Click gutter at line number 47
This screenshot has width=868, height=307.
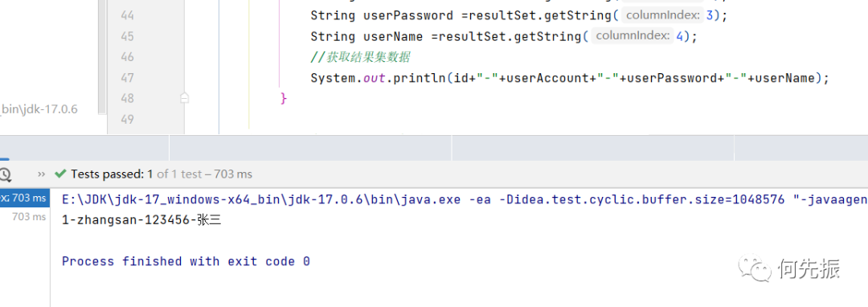[127, 78]
